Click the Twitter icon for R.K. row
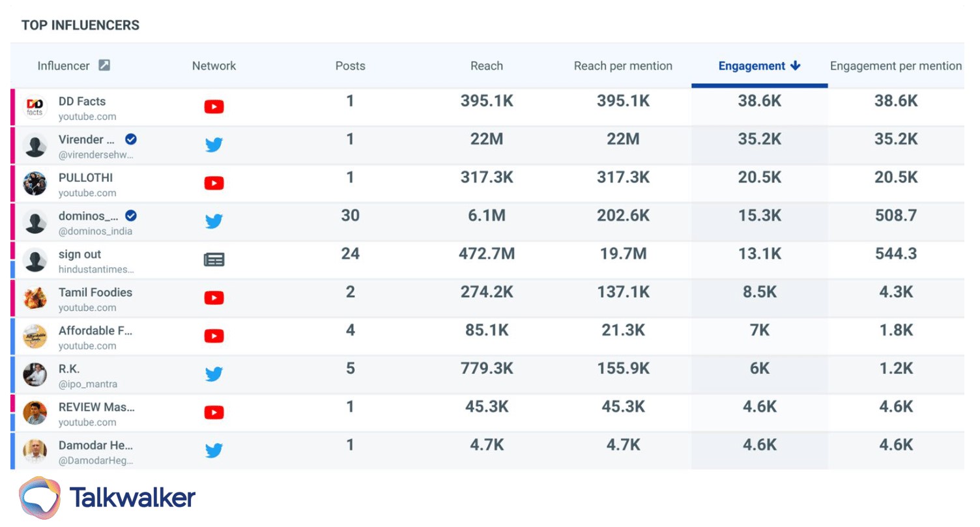 point(214,374)
